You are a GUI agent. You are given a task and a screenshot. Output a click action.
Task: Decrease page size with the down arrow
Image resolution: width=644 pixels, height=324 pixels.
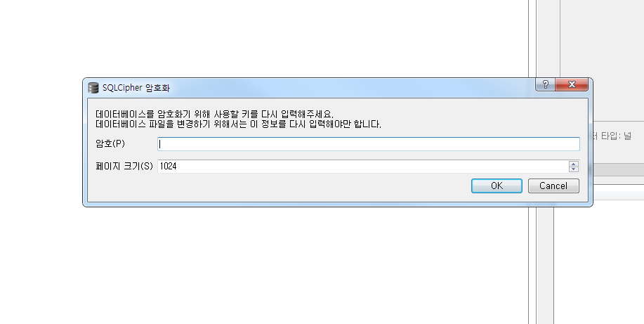tap(574, 169)
